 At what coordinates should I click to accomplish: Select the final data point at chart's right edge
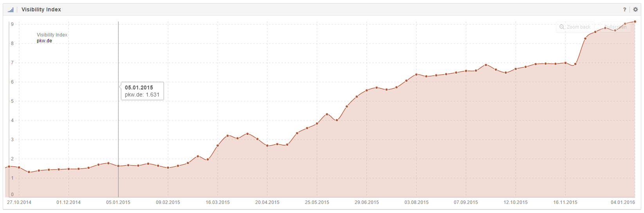tap(635, 22)
